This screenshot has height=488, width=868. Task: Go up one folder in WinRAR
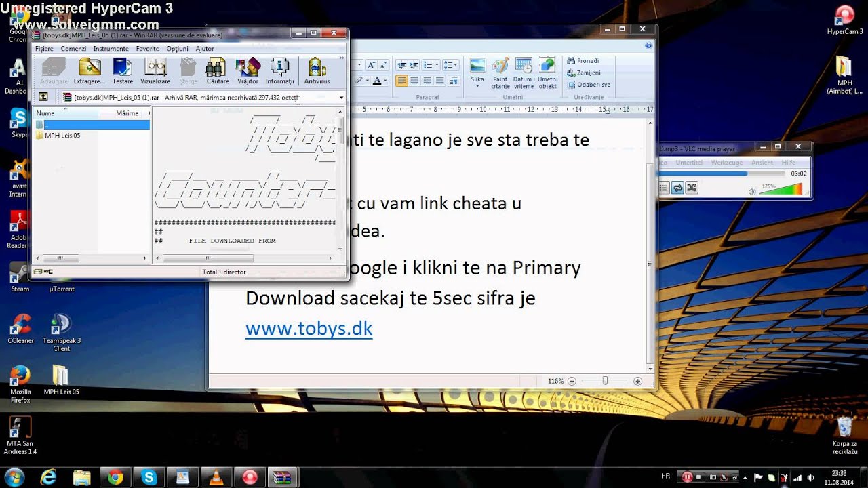point(43,98)
